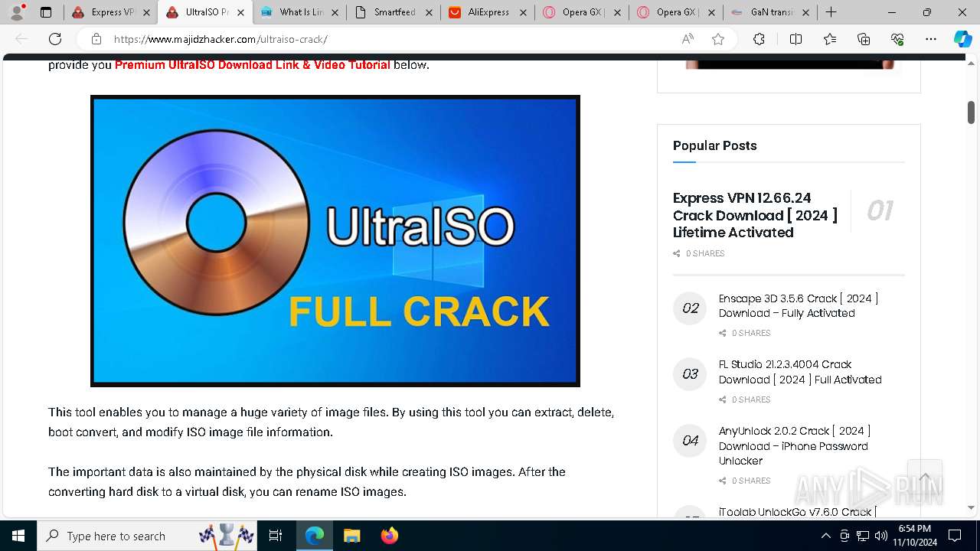Click the UltraISO Full Crack banner image
The image size is (980, 551).
click(335, 241)
